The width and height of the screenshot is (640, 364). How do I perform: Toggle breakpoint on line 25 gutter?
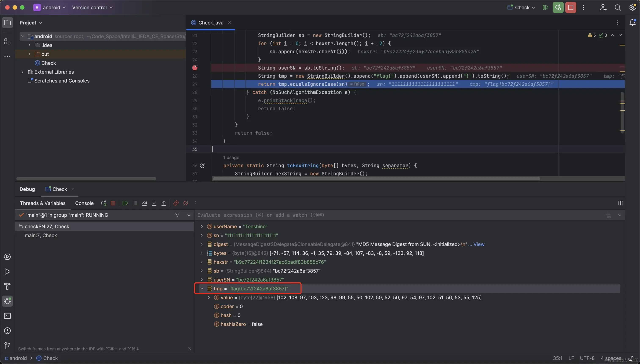pos(195,68)
